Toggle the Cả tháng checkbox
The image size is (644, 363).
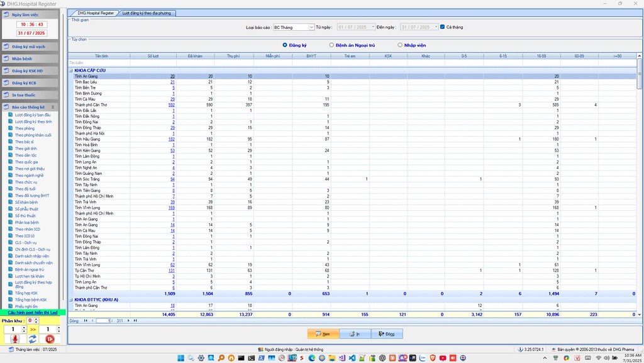pyautogui.click(x=442, y=27)
